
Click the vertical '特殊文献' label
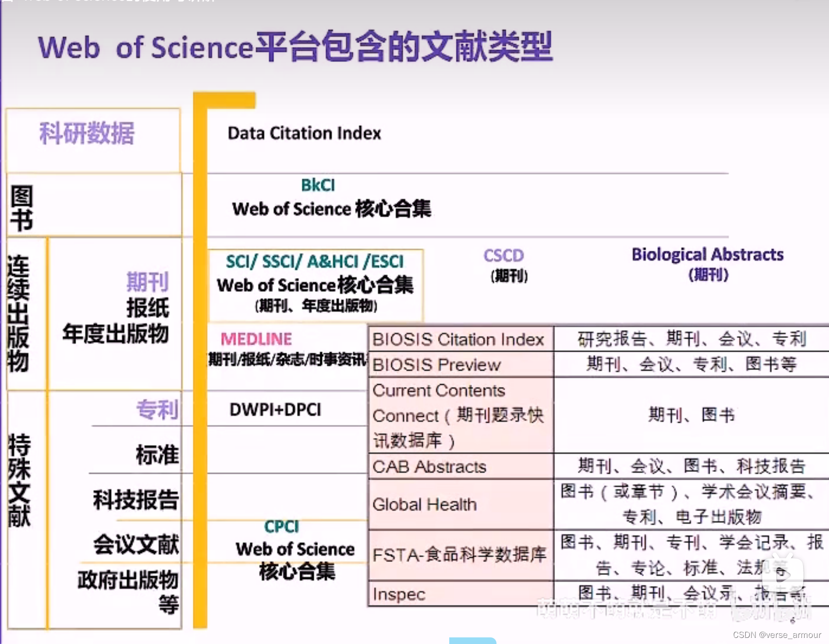tap(19, 481)
